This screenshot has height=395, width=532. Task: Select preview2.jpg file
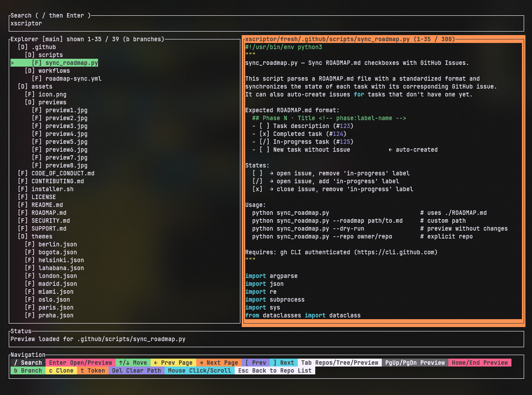(x=60, y=118)
